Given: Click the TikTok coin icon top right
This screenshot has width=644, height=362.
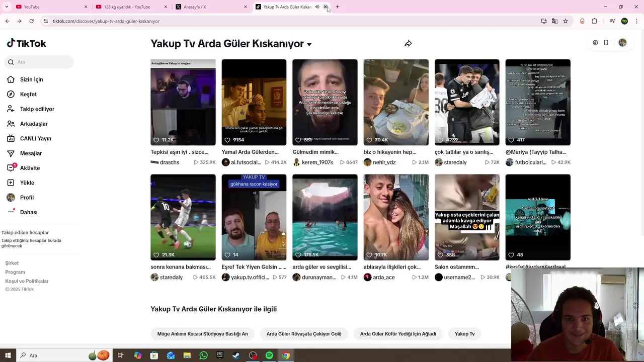Looking at the screenshot, I should coord(595,43).
